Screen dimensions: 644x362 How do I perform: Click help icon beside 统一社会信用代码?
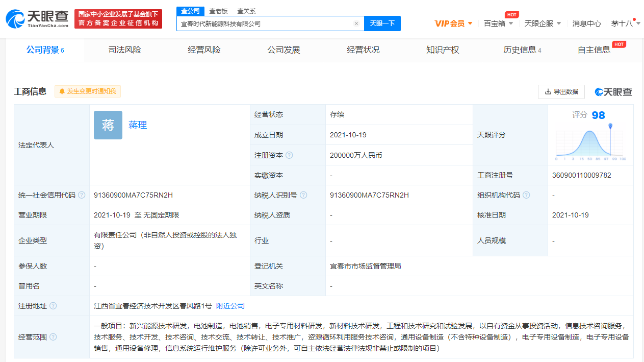(x=82, y=195)
